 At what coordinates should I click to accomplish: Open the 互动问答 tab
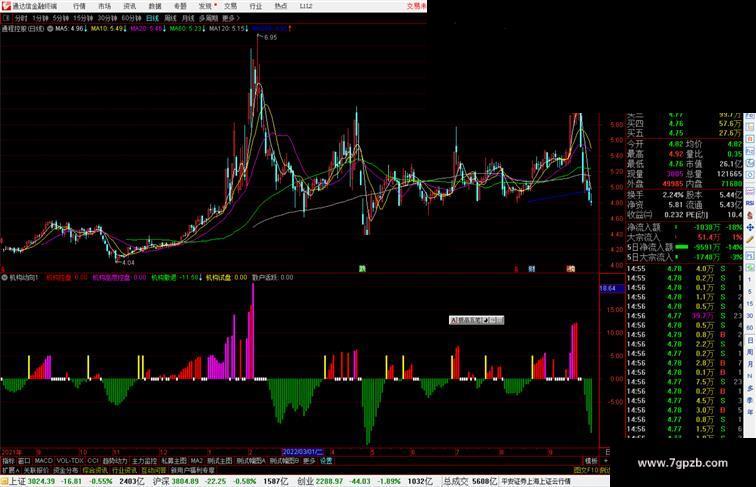click(153, 470)
